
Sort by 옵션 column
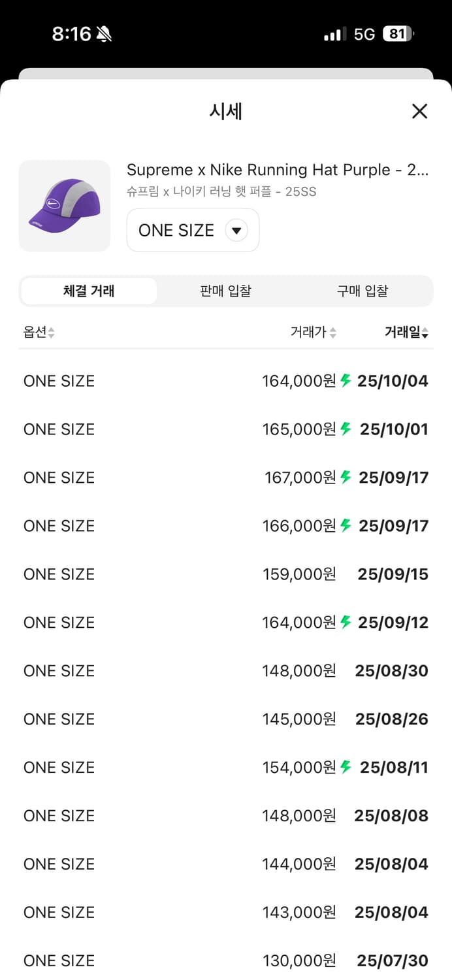tap(39, 333)
